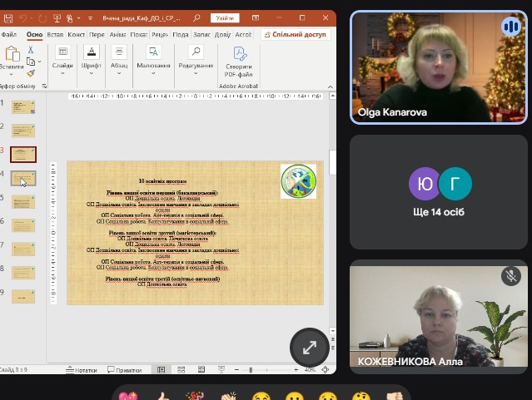This screenshot has height=400, width=532.
Task: Click the Sign in button
Action: [224, 17]
